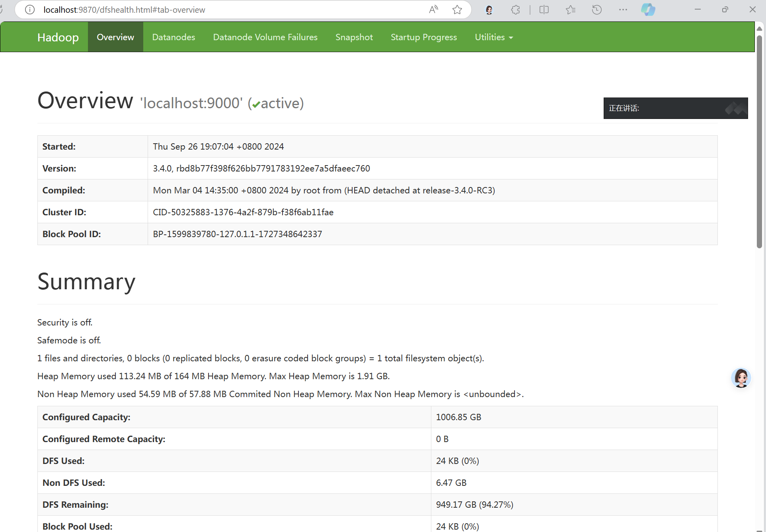Click the refresh icon left of address bar
The image size is (766, 532).
click(x=1, y=10)
